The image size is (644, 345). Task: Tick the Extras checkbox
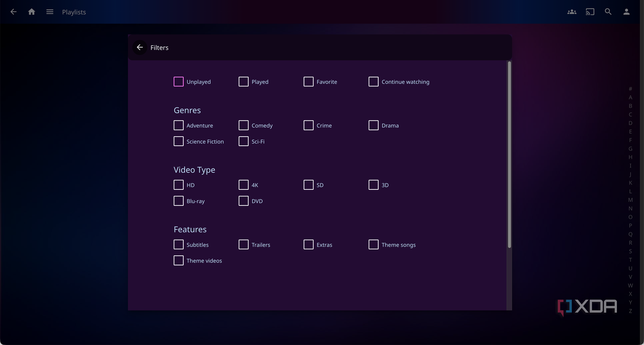(308, 244)
